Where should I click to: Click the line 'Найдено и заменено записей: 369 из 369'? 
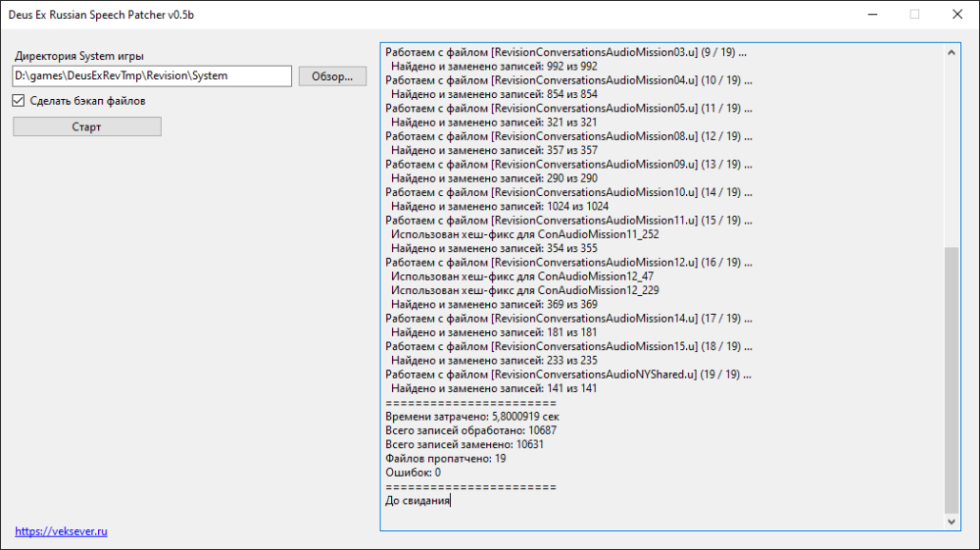[x=494, y=304]
